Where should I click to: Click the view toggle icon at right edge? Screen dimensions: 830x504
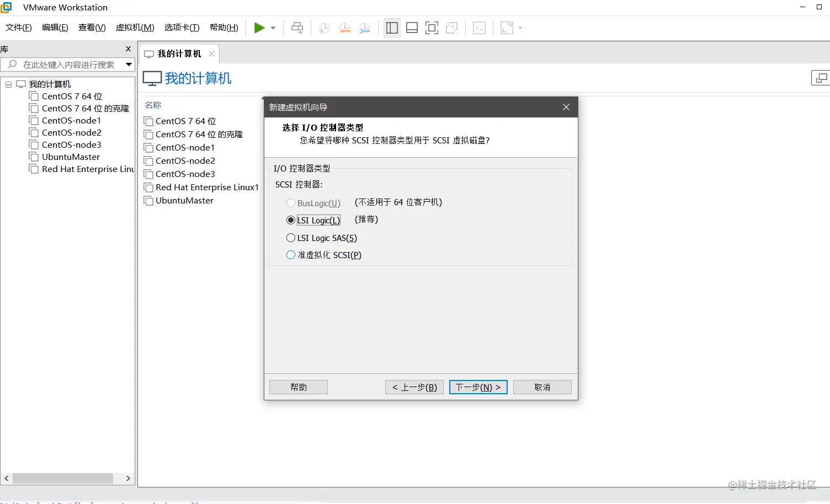[821, 78]
